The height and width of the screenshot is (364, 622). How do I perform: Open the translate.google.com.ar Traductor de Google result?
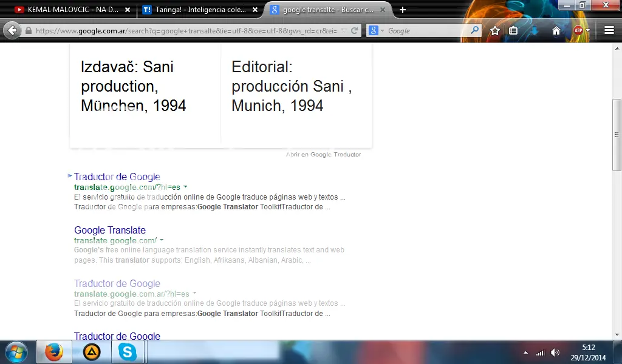(x=117, y=283)
